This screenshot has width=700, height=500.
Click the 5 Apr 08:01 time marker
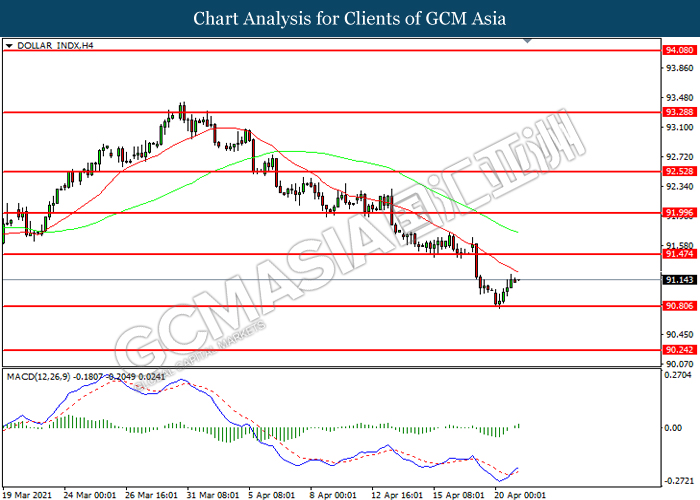[271, 495]
